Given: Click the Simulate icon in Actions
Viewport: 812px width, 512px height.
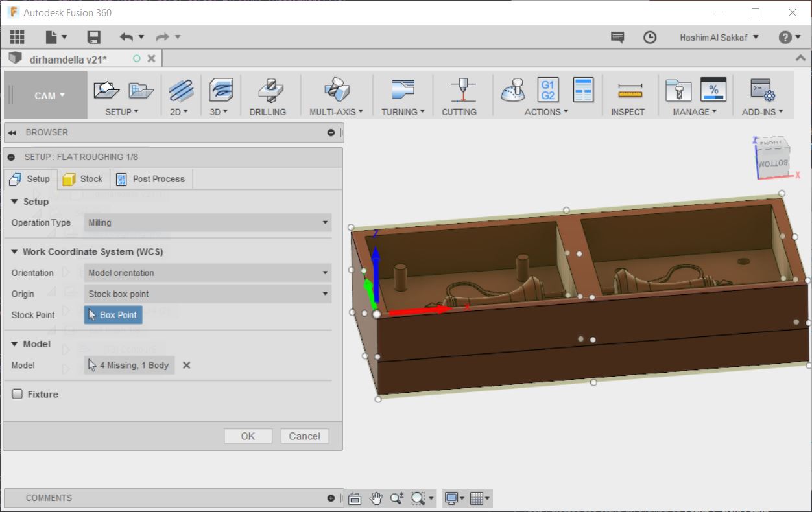Looking at the screenshot, I should pyautogui.click(x=512, y=91).
